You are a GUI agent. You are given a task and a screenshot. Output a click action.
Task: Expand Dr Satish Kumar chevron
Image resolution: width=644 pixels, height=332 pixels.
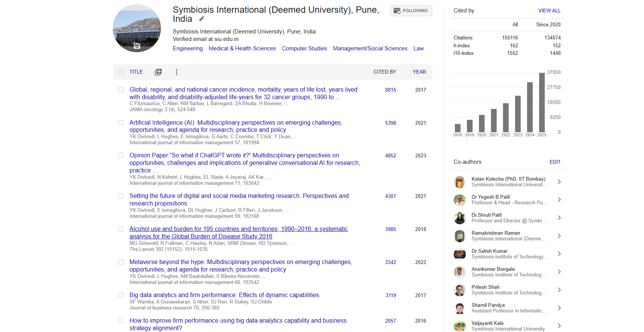559,254
